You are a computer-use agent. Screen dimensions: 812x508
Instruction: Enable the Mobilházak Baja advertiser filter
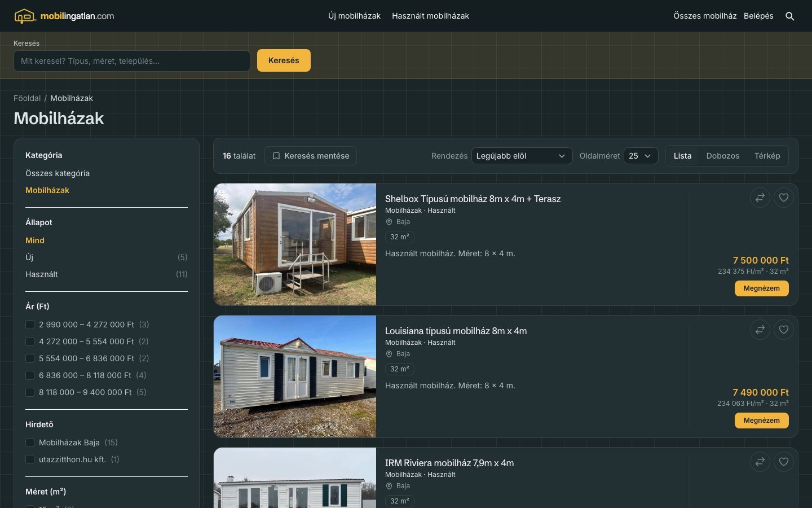tap(30, 443)
